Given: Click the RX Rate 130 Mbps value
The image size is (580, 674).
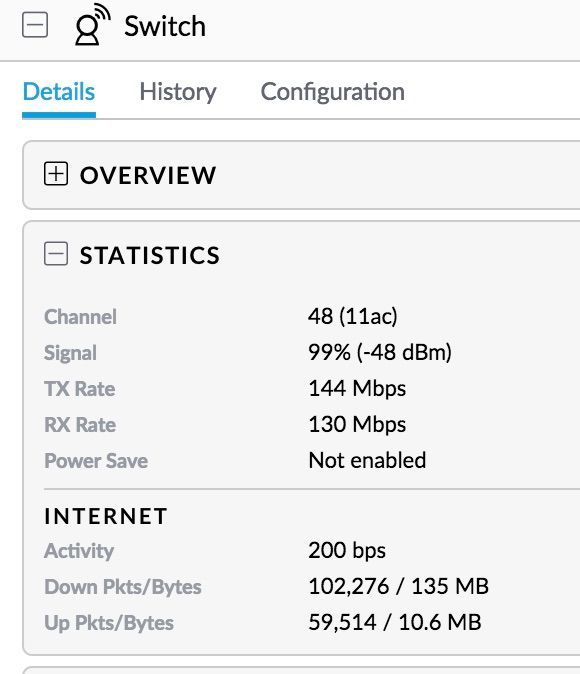Looking at the screenshot, I should coord(357,424).
